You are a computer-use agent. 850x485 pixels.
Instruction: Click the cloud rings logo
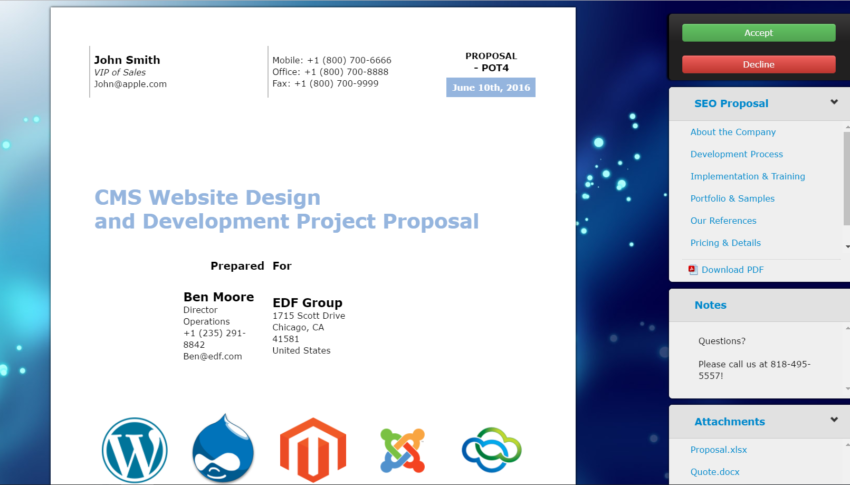(x=492, y=450)
